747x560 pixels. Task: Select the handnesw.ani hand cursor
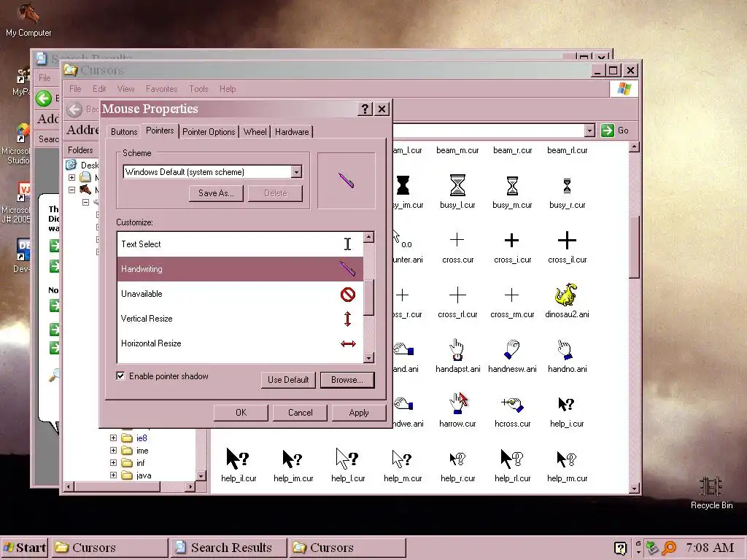point(511,349)
